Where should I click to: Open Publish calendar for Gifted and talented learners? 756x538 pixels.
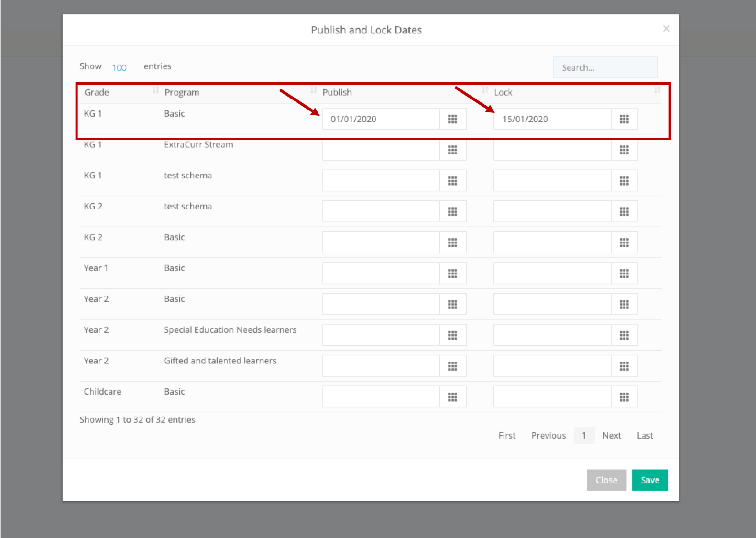[452, 366]
